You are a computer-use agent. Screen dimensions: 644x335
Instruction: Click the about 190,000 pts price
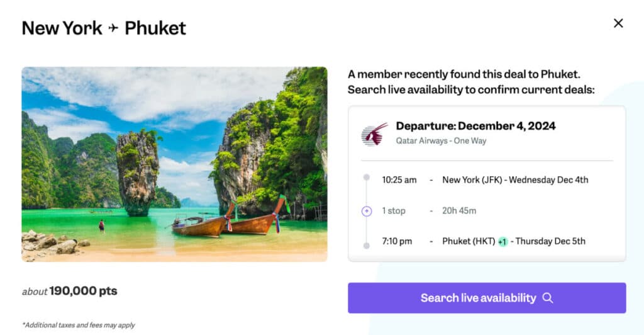[70, 291]
